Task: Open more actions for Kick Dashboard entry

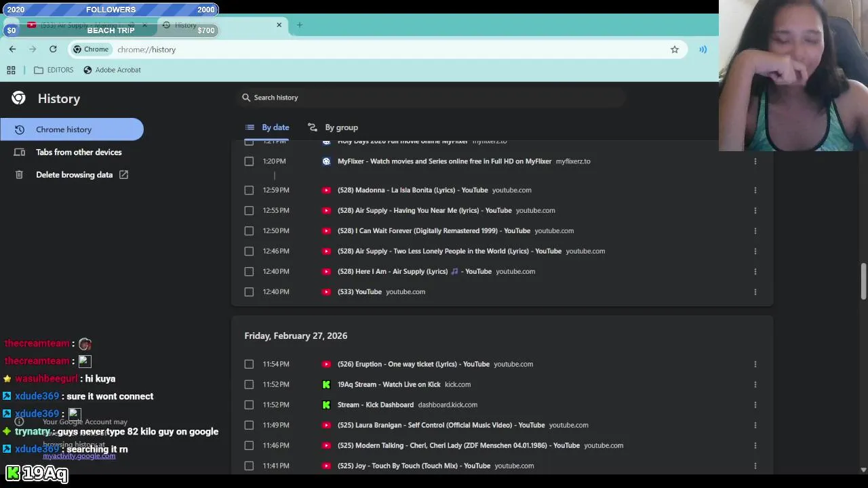Action: pos(755,405)
